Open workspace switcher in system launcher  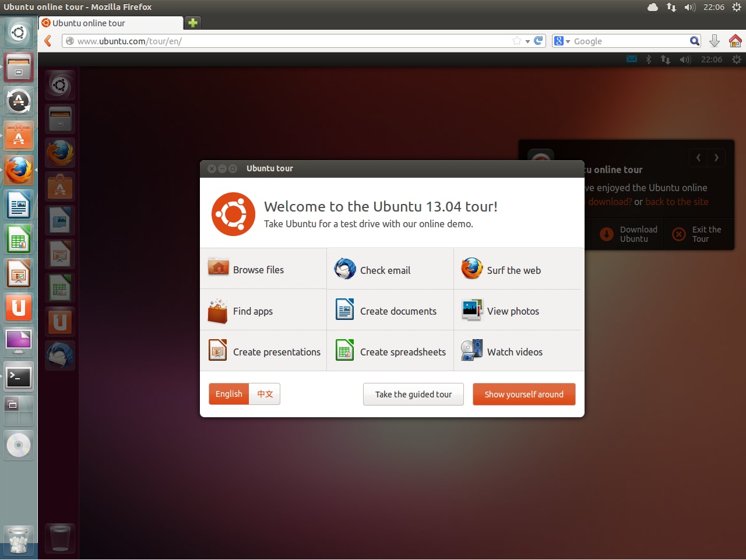pyautogui.click(x=19, y=411)
